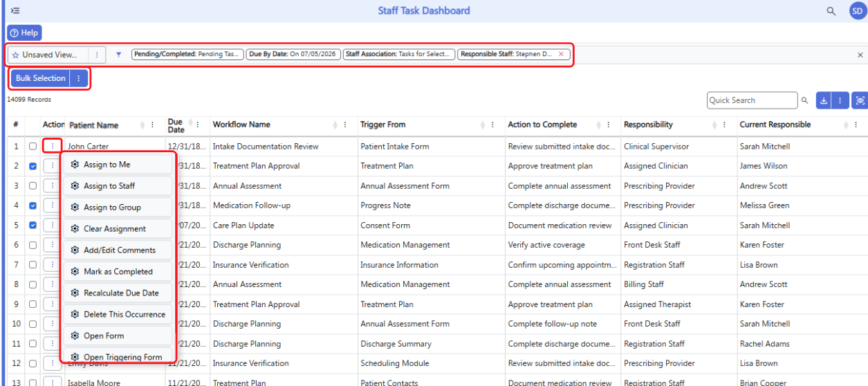Choose Clear Assignment

(x=118, y=229)
